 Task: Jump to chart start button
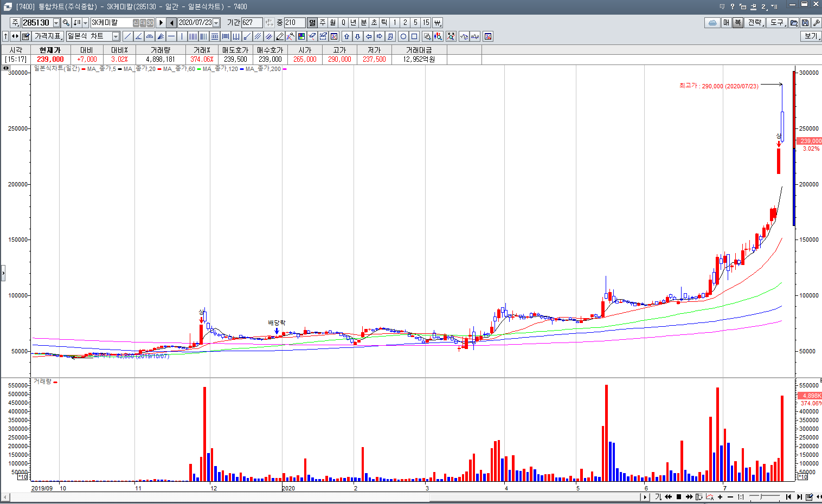click(x=788, y=497)
